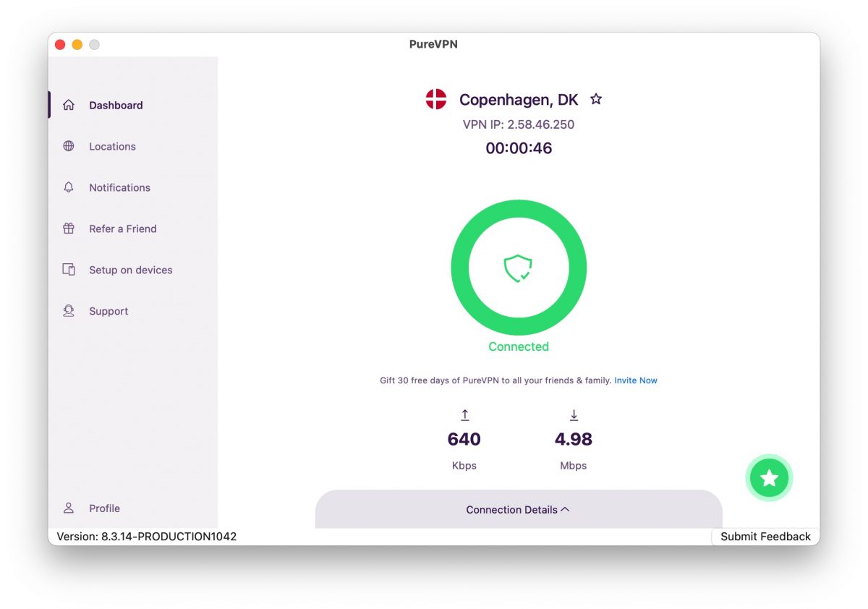Click the Refer a Friend gift icon

(69, 229)
